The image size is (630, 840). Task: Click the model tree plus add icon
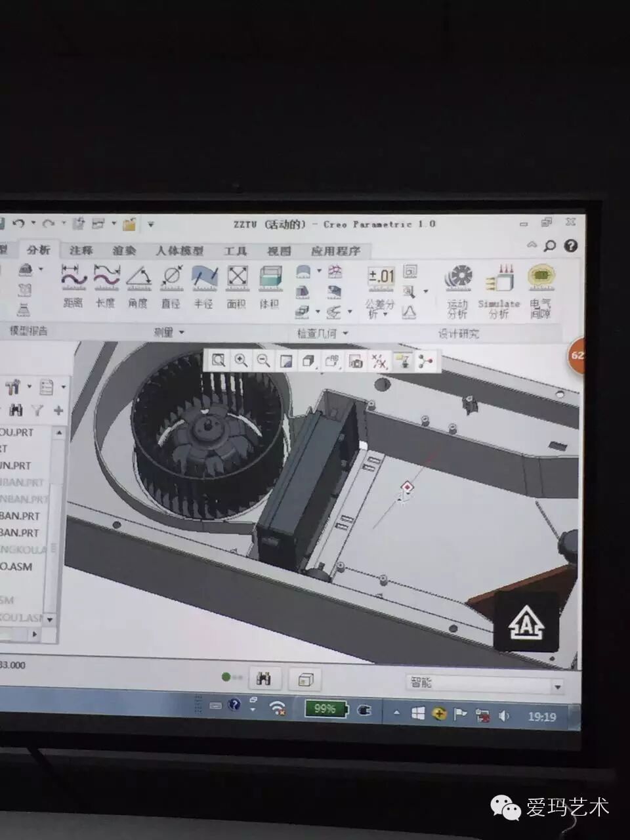pyautogui.click(x=58, y=411)
